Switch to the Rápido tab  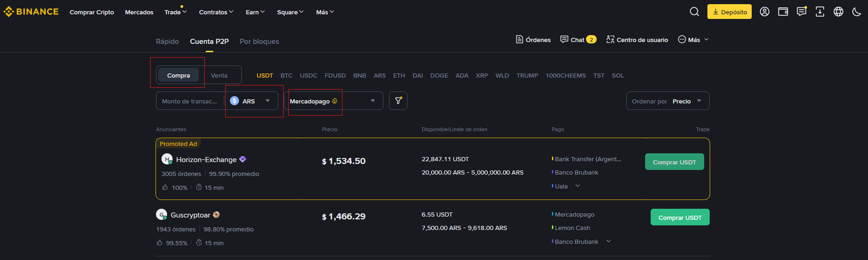click(167, 41)
